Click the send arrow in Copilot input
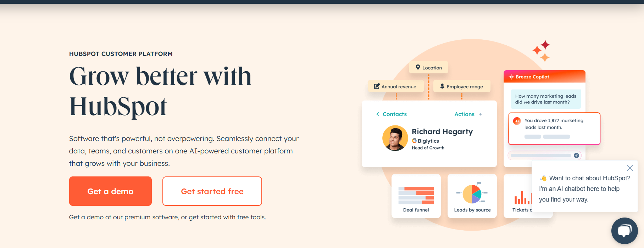Viewport: 644px width, 248px height. click(x=576, y=156)
